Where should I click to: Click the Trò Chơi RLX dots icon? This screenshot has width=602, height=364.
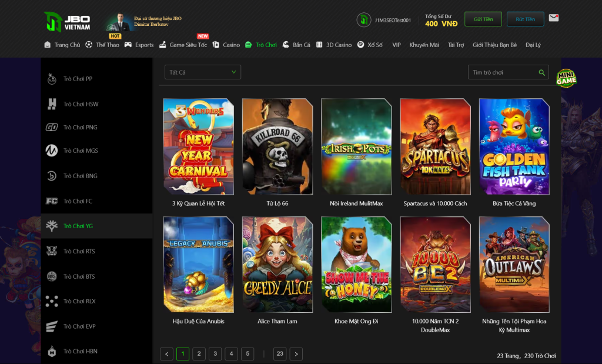click(x=52, y=301)
